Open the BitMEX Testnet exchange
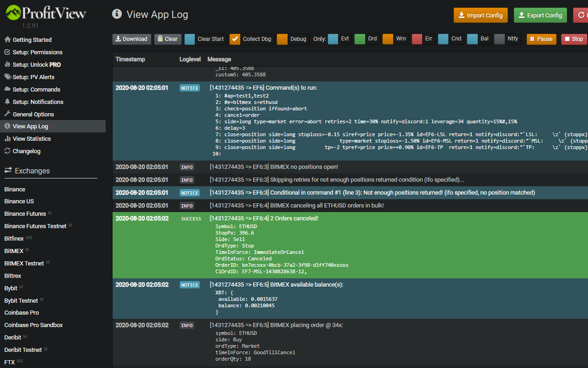 24,263
